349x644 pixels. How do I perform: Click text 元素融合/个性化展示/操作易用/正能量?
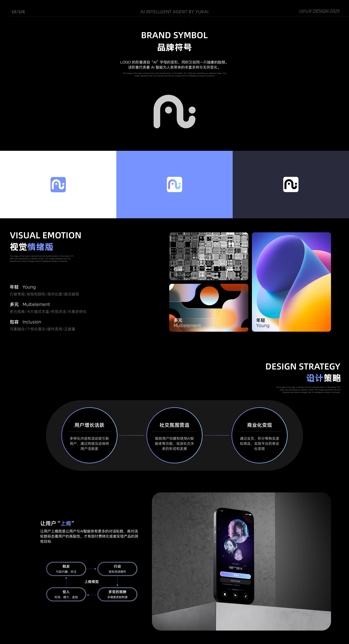(42, 329)
